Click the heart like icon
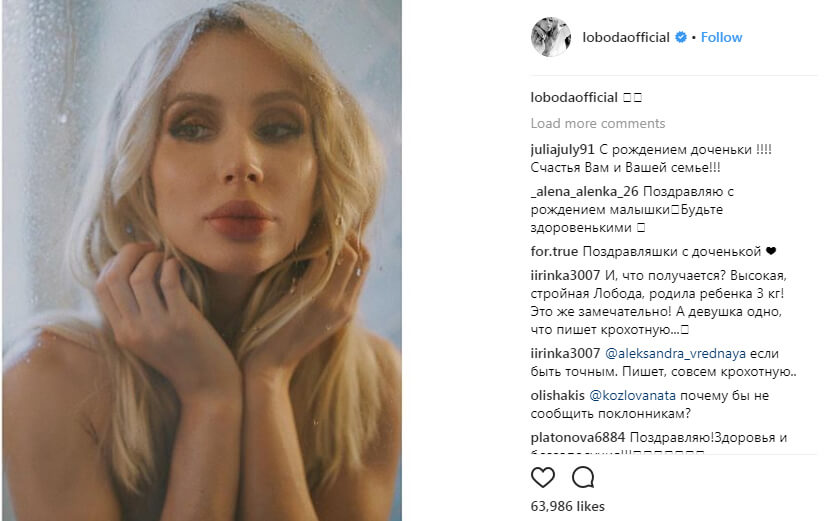This screenshot has width=824, height=521. pyautogui.click(x=544, y=476)
